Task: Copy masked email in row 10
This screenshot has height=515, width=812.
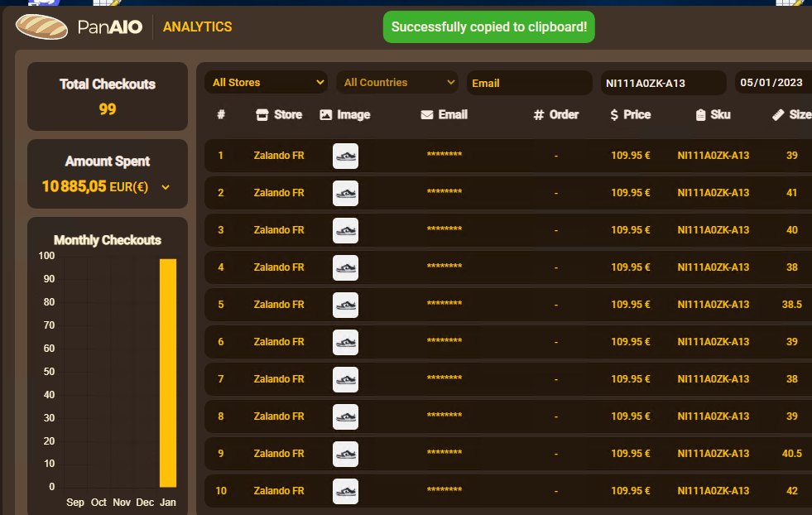Action: pyautogui.click(x=444, y=490)
